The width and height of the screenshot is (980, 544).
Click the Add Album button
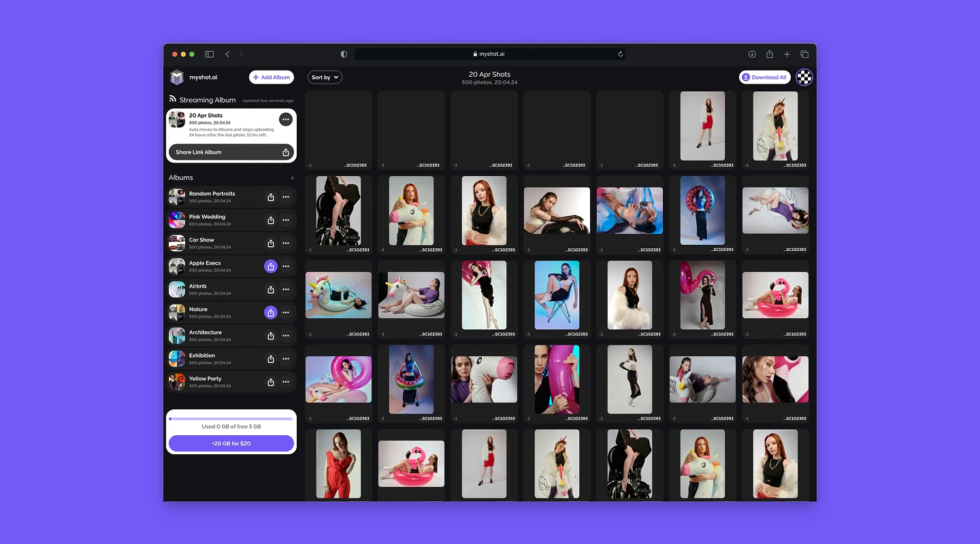coord(272,78)
